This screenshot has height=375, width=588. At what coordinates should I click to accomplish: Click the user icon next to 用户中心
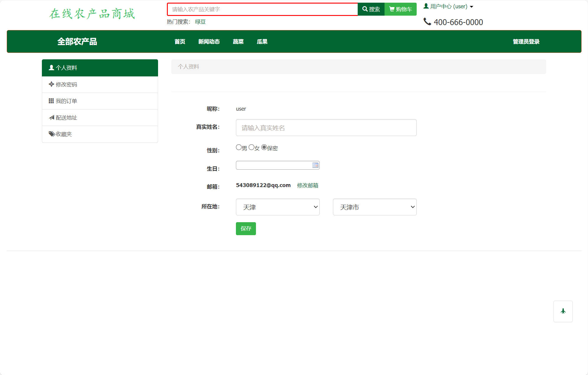tap(426, 6)
